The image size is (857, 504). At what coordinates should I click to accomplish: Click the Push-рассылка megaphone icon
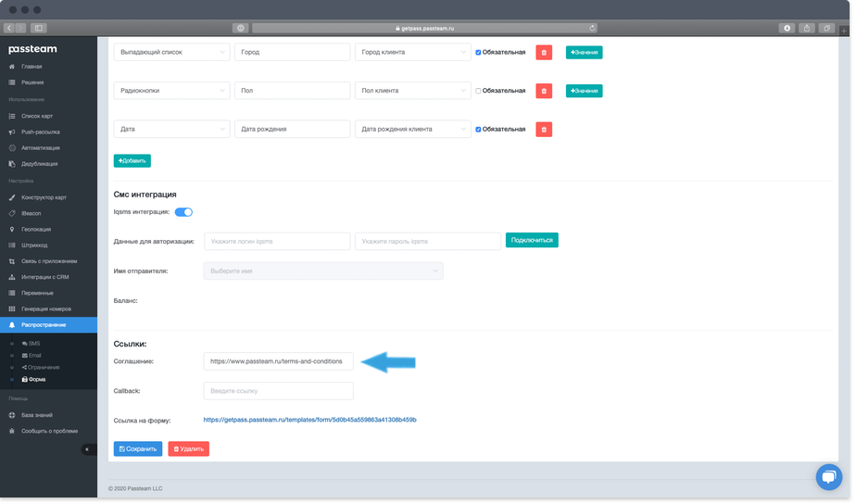12,132
